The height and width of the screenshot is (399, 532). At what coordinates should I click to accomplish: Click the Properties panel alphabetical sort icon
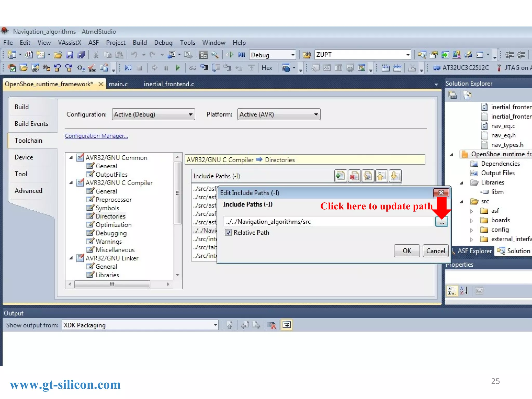(464, 291)
